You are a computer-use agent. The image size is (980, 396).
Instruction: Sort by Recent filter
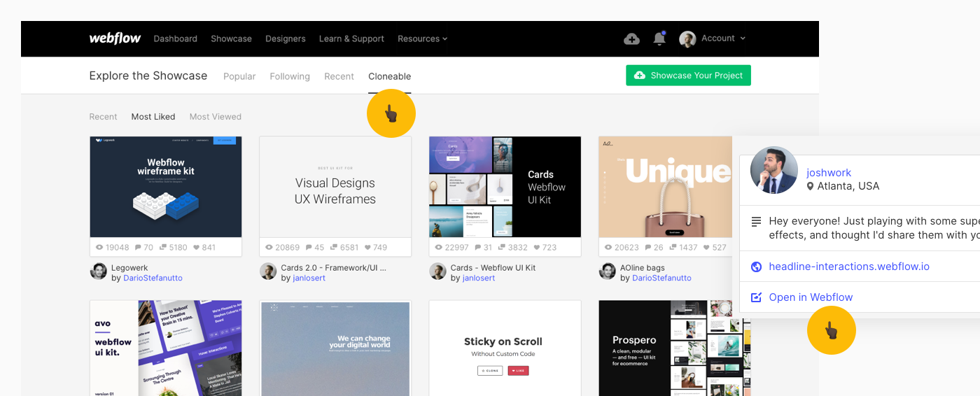(103, 117)
